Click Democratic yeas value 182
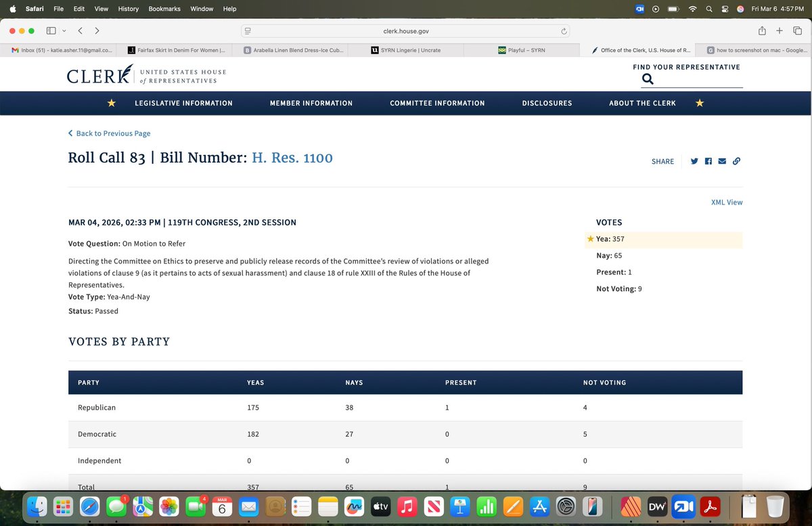Screen dimensions: 812x526 click(253, 434)
